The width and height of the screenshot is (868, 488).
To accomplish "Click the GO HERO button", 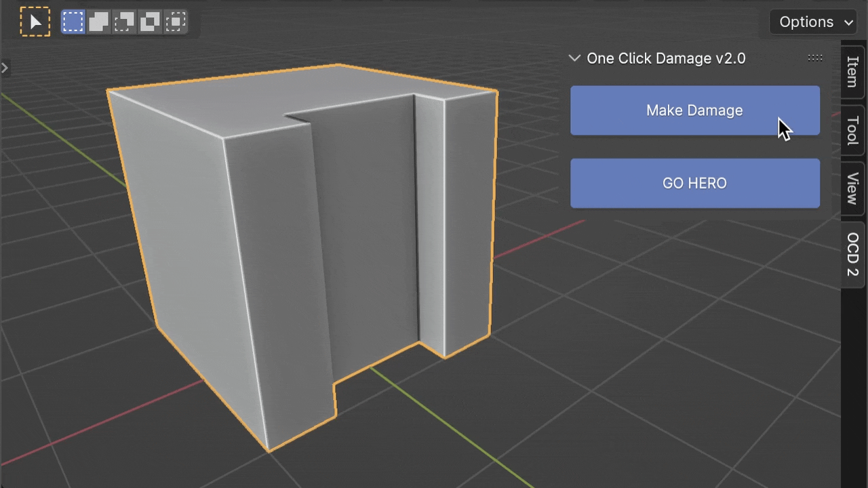I will [695, 183].
